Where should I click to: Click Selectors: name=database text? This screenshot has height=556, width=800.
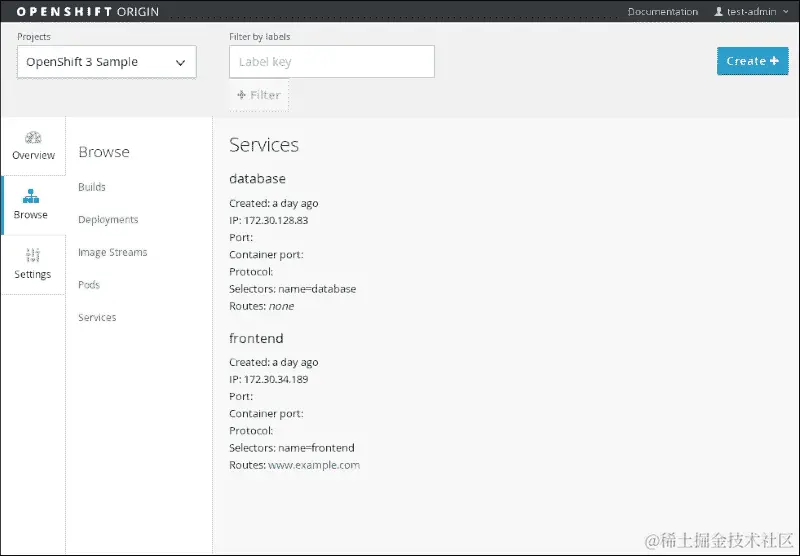pyautogui.click(x=292, y=289)
